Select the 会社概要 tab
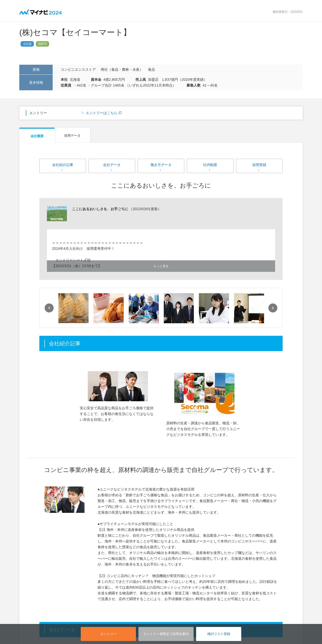Viewport: 322px width, 644px height. click(x=37, y=136)
